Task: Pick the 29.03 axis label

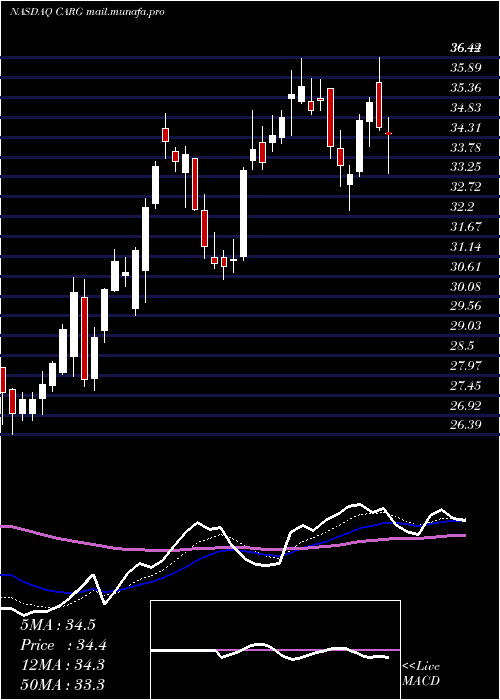Action: [x=465, y=326]
